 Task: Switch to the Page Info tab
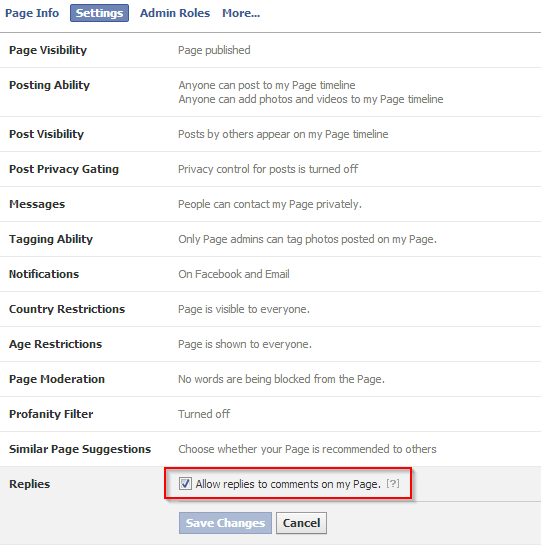pyautogui.click(x=32, y=13)
